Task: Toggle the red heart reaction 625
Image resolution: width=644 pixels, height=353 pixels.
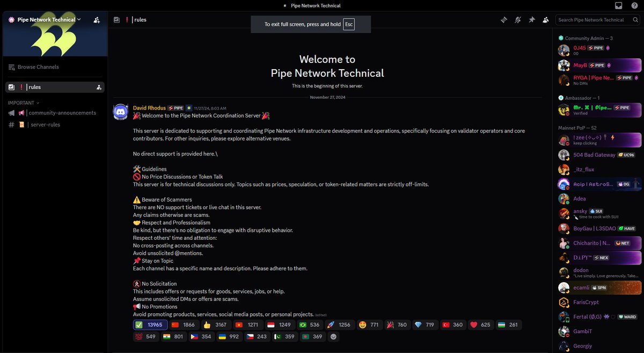Action: (480, 325)
